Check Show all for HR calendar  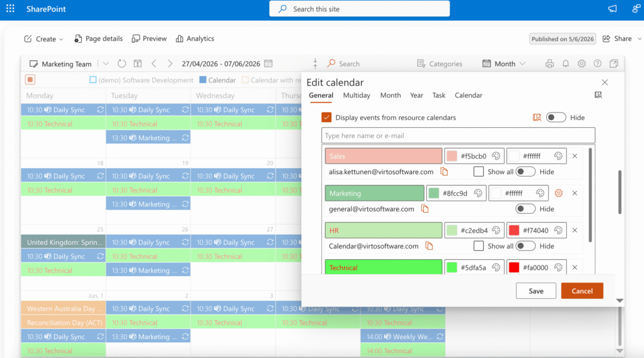(479, 246)
